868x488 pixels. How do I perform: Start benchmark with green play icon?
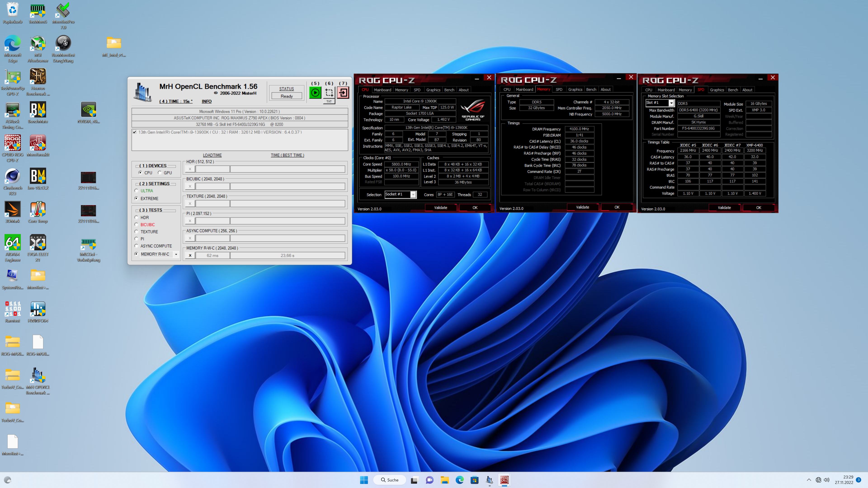(315, 93)
